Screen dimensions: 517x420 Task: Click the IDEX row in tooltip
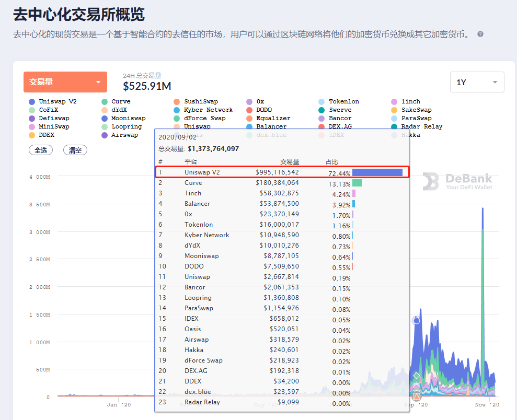(x=282, y=319)
